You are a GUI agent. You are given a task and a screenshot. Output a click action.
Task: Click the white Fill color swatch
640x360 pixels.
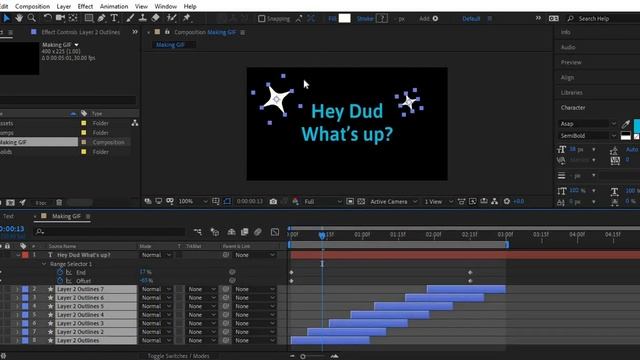(x=344, y=18)
